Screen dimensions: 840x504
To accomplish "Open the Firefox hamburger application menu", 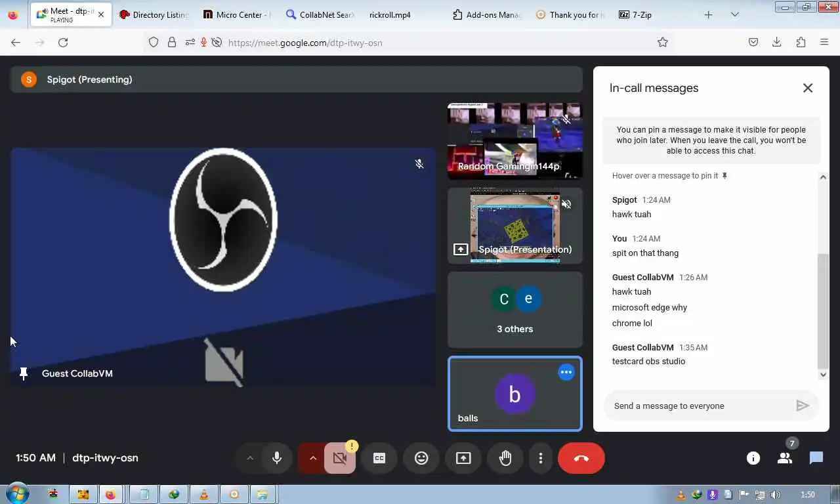I will coord(824,43).
